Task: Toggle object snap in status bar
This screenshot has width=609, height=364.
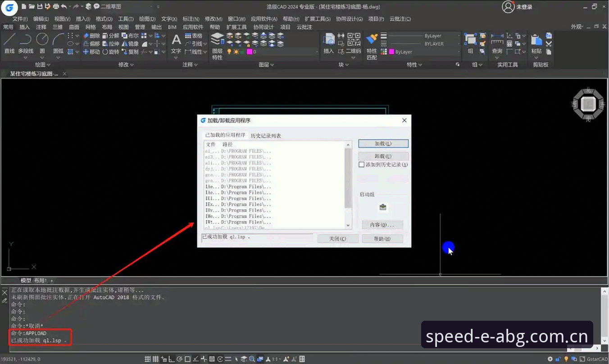Action: click(x=188, y=359)
